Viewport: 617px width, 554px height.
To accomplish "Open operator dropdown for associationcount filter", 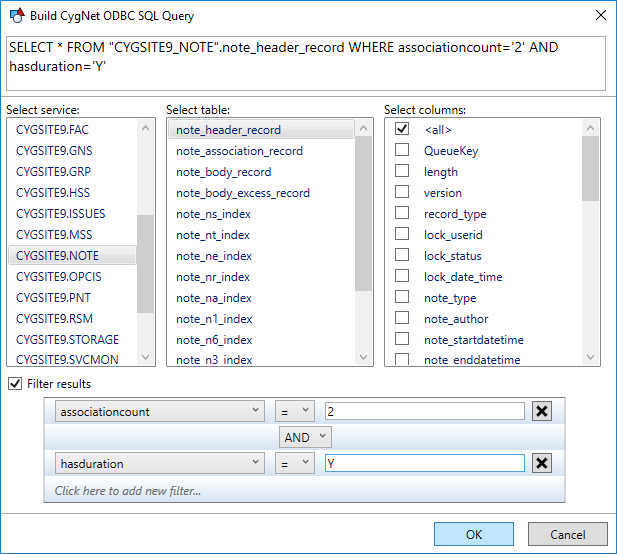I will [294, 411].
